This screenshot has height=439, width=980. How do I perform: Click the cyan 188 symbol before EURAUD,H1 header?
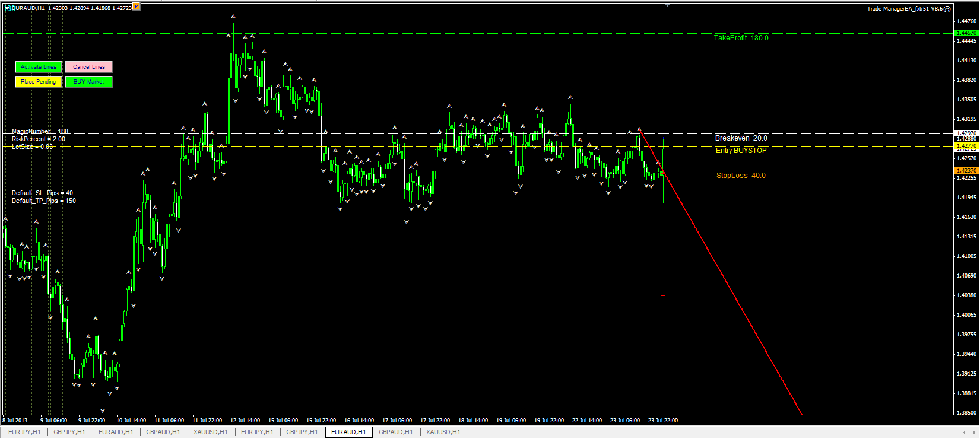[10, 8]
